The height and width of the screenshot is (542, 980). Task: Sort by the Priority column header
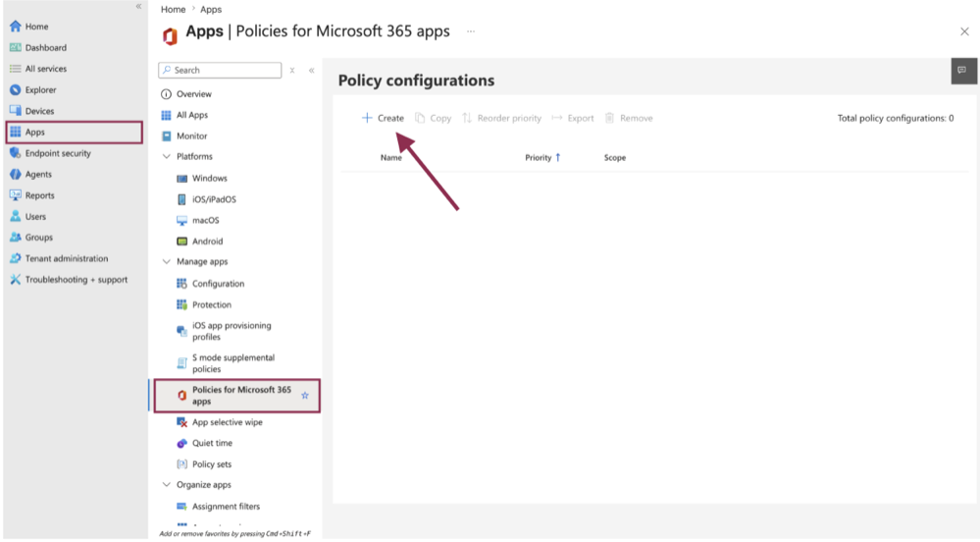[x=542, y=158]
